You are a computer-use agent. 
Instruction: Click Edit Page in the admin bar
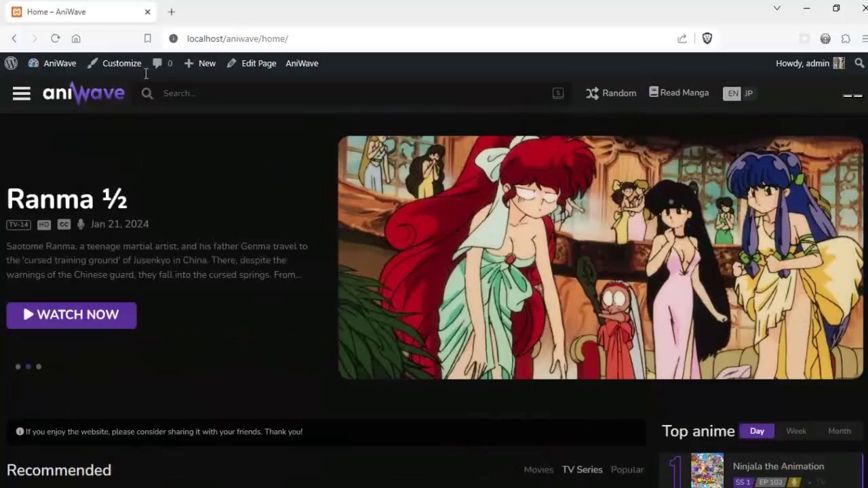[252, 63]
